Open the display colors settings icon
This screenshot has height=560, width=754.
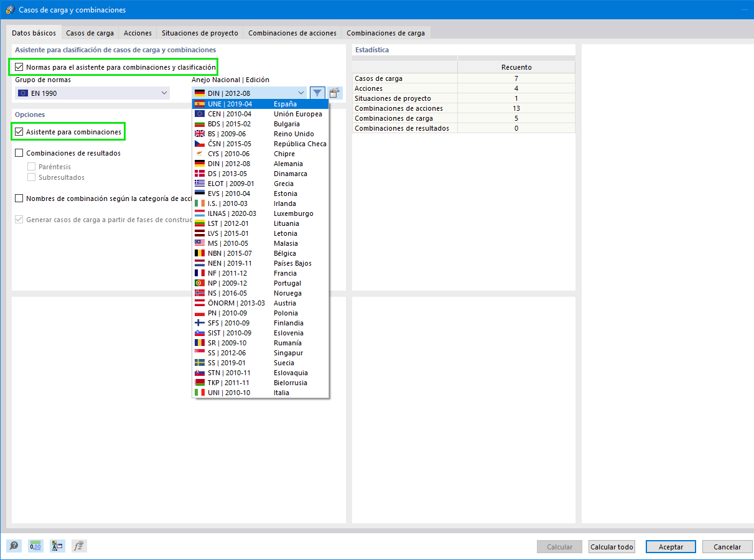point(57,546)
